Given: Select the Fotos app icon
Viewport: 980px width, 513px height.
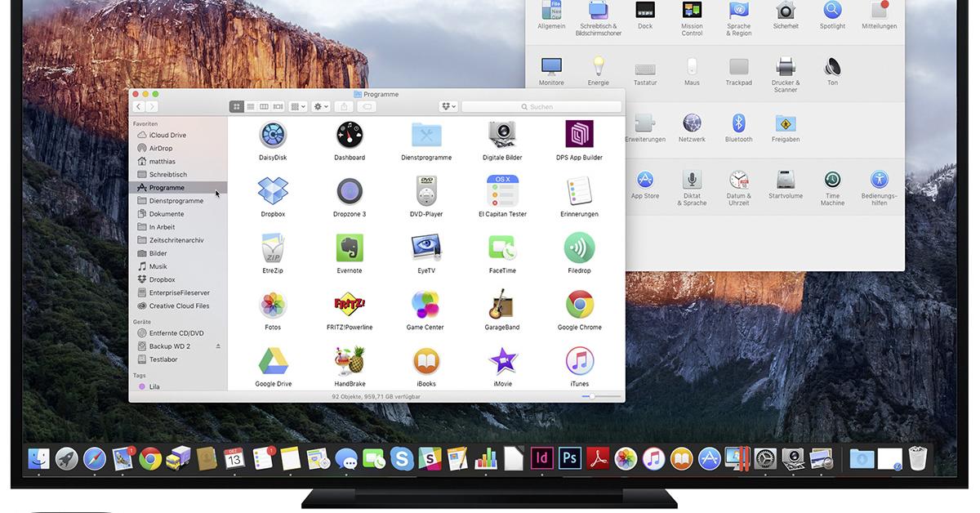Looking at the screenshot, I should click(273, 305).
